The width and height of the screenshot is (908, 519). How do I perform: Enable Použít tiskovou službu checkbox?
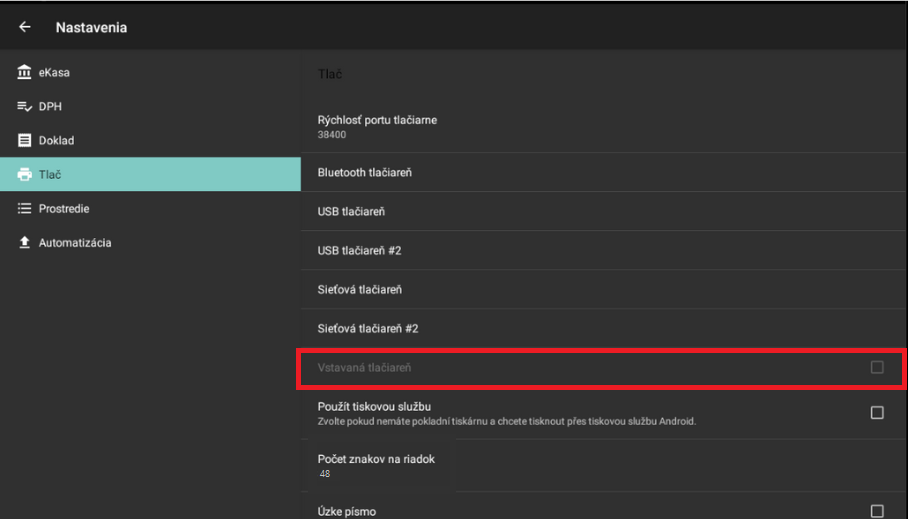pyautogui.click(x=877, y=412)
